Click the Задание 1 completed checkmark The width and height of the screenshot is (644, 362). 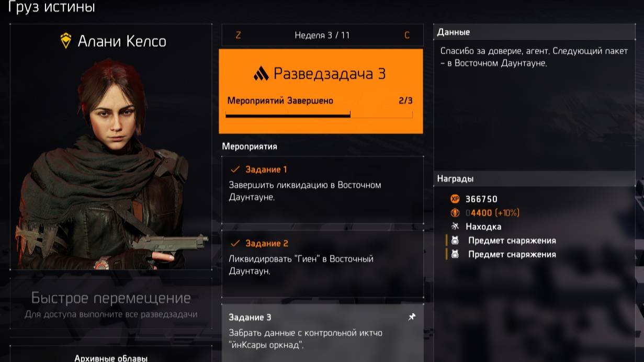[x=235, y=169]
